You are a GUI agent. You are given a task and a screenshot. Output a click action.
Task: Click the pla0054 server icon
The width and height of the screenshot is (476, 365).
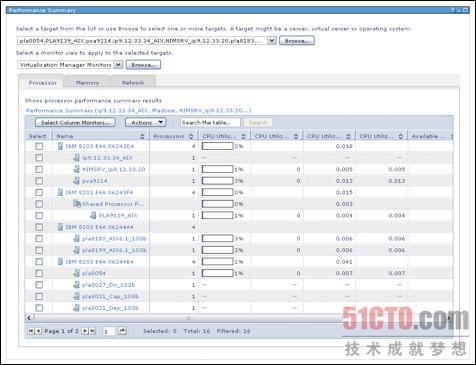(x=77, y=273)
